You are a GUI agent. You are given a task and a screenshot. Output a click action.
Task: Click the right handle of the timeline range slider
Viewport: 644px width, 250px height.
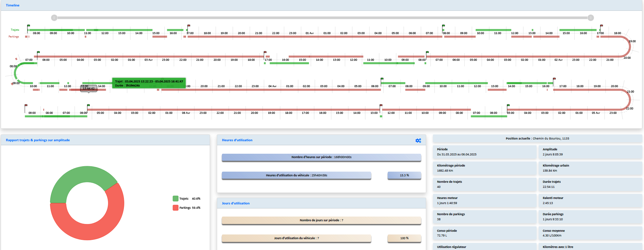click(x=591, y=18)
